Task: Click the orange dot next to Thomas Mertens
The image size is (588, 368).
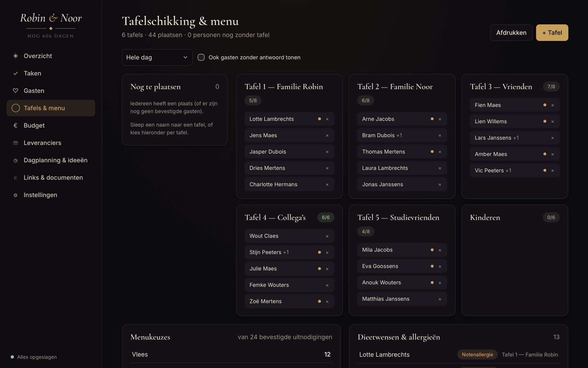Action: pyautogui.click(x=432, y=152)
